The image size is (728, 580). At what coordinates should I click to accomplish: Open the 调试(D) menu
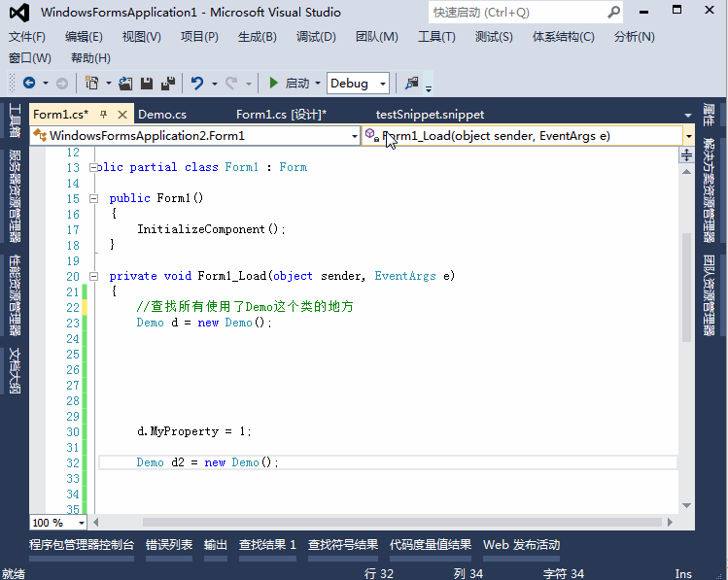[316, 37]
